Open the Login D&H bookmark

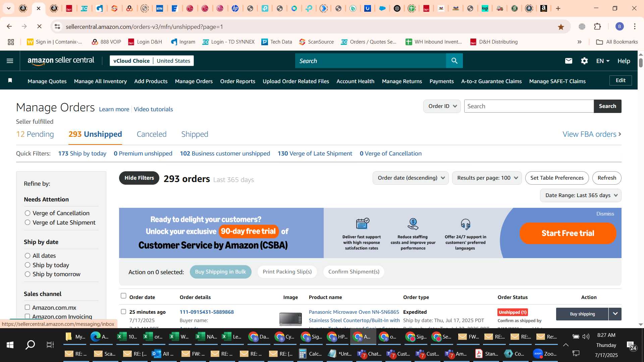(145, 42)
